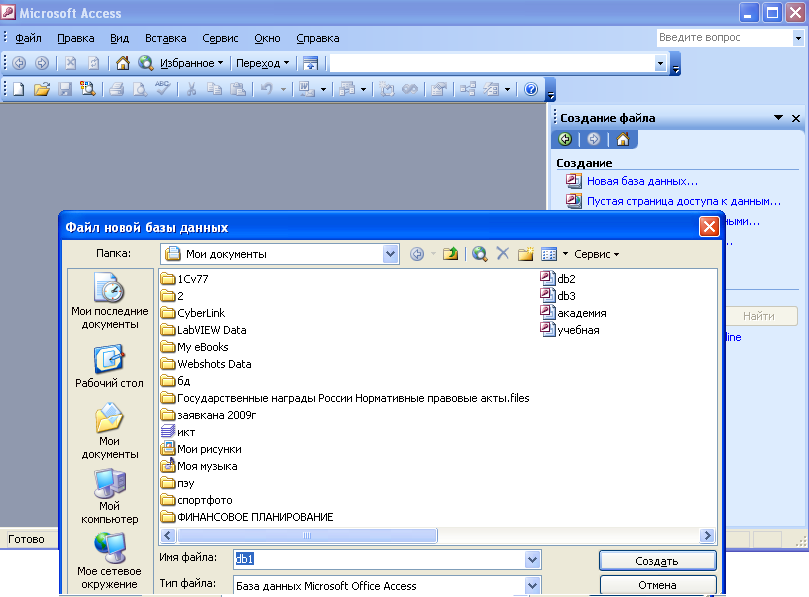Select the db3 database file

tap(558, 296)
